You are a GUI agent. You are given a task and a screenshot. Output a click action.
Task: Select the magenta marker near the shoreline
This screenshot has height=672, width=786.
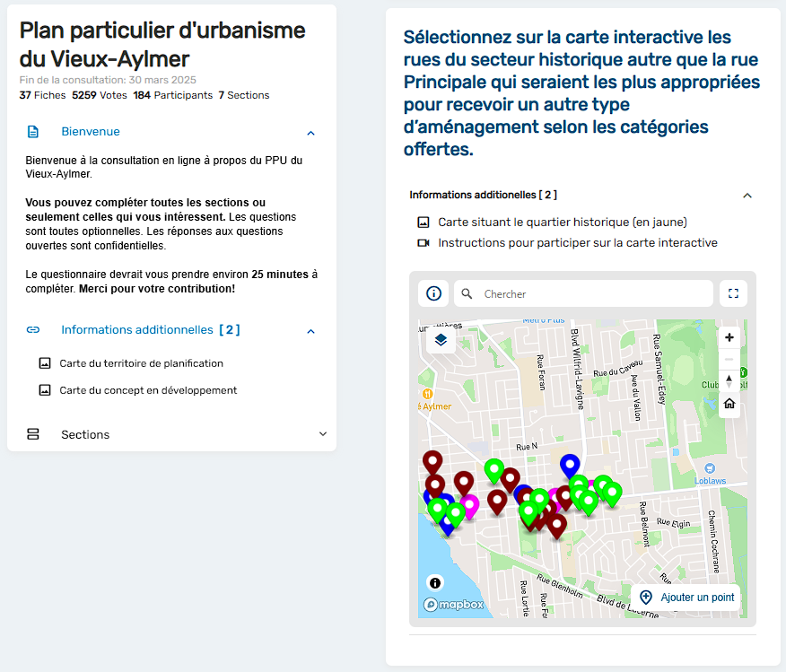click(x=471, y=506)
